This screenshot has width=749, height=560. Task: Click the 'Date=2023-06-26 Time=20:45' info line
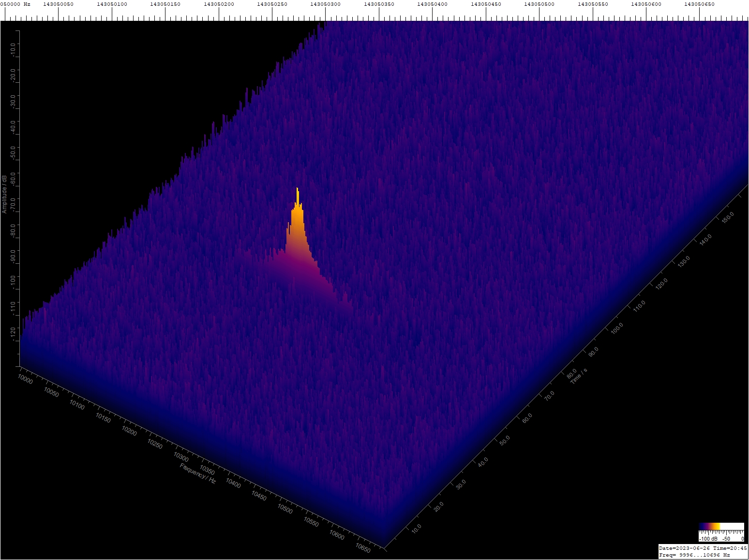coord(703,548)
